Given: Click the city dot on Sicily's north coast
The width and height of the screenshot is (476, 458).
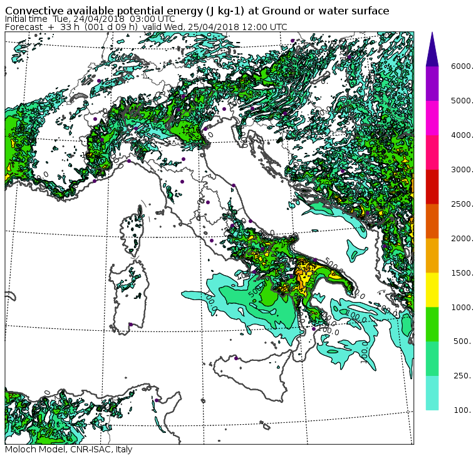Looking at the screenshot, I should (x=236, y=358).
